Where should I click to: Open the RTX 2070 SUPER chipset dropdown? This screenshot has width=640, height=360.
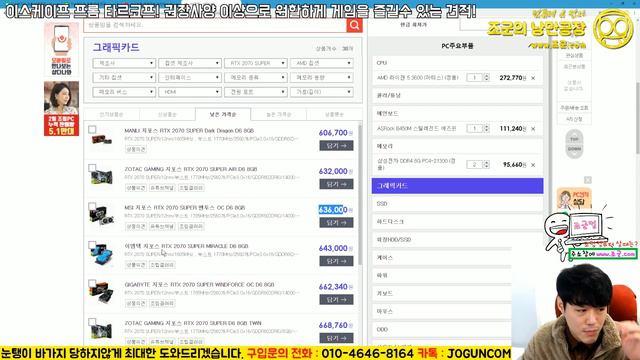(256, 63)
